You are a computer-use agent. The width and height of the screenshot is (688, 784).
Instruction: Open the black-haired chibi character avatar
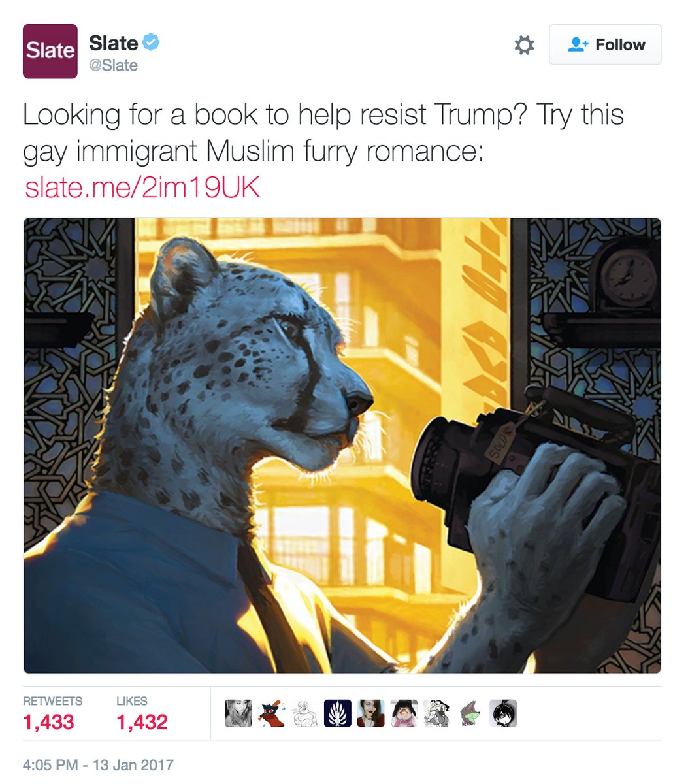503,713
